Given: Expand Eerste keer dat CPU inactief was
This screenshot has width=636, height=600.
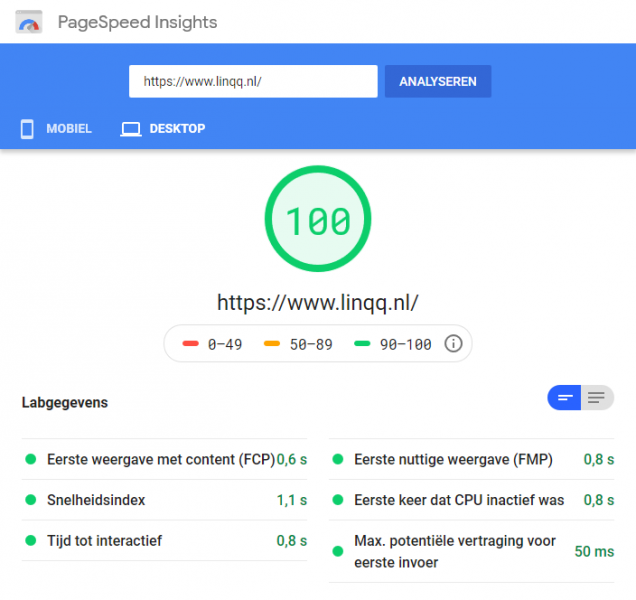Looking at the screenshot, I should coord(459,500).
